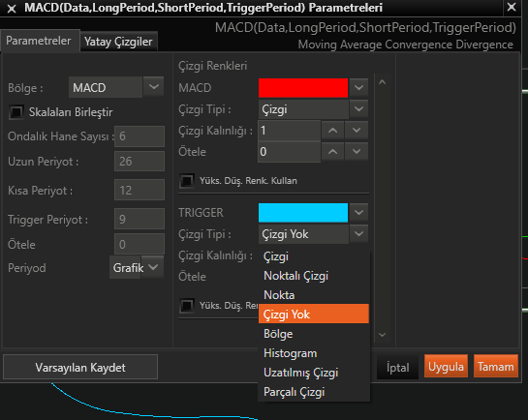This screenshot has width=528, height=420.
Task: Decrease MACD Ötele value with down arrow
Action: pyautogui.click(x=357, y=152)
